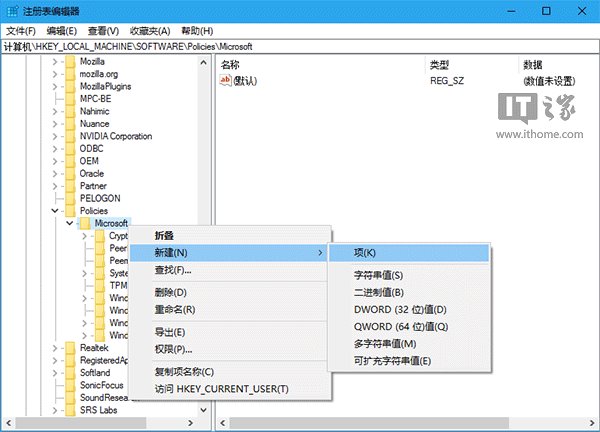Click 导出(E) in context menu
The image size is (600, 432).
(170, 331)
